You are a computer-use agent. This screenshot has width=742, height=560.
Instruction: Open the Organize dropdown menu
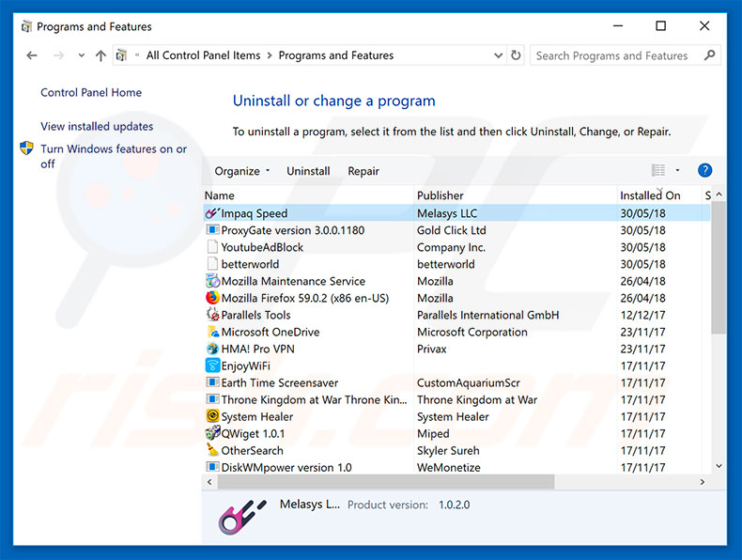pyautogui.click(x=241, y=171)
